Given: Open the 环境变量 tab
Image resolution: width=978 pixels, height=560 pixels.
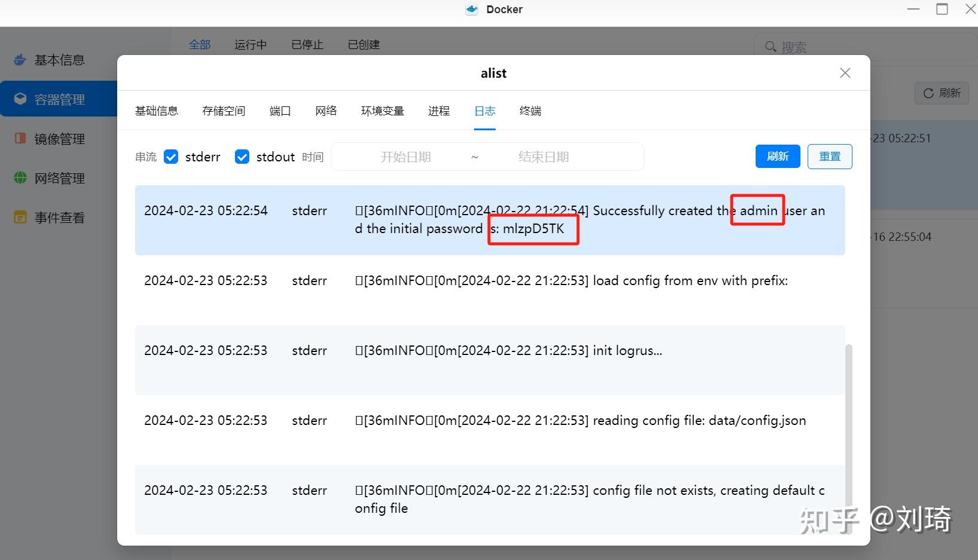Looking at the screenshot, I should pyautogui.click(x=382, y=111).
